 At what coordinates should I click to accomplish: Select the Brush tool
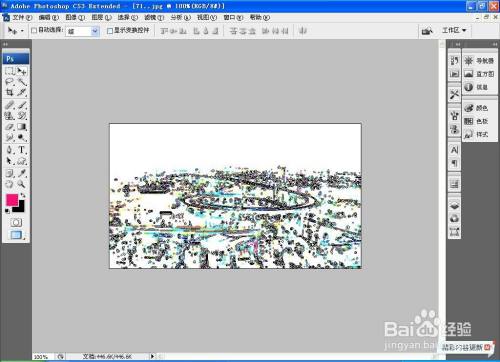(x=22, y=105)
